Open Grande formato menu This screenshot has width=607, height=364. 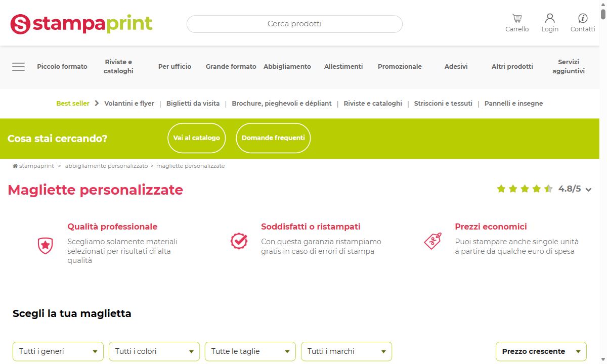[x=231, y=67]
